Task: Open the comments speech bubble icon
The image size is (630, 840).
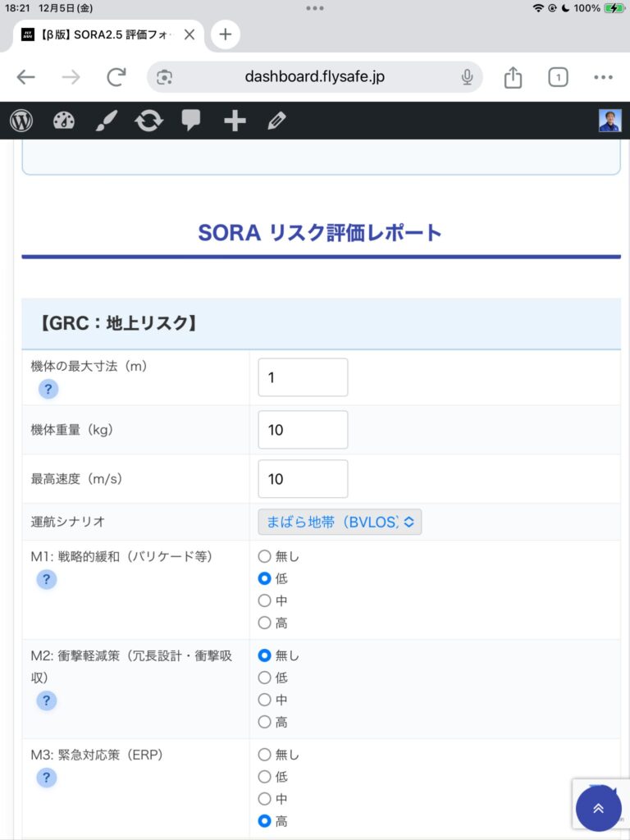Action: pos(191,121)
